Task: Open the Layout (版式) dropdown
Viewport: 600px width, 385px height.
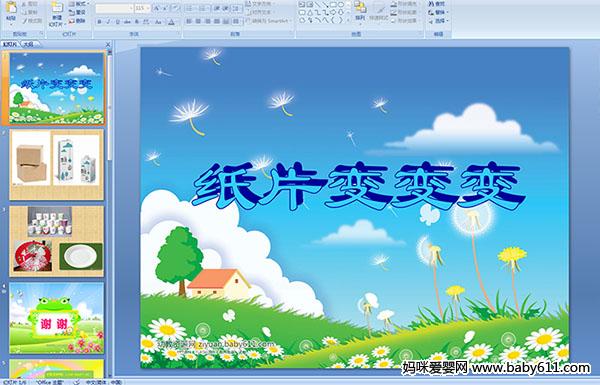Action: (79, 4)
